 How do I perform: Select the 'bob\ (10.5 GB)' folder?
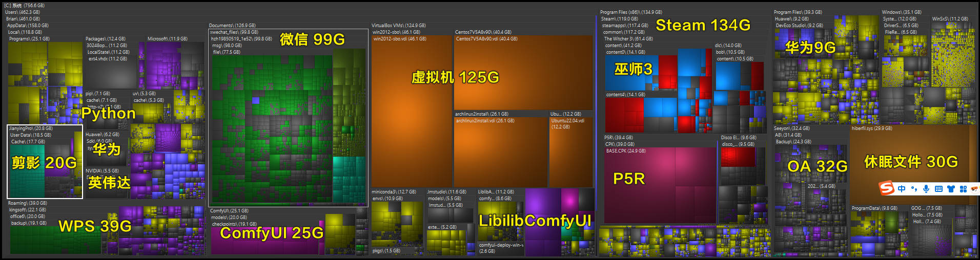[x=730, y=52]
